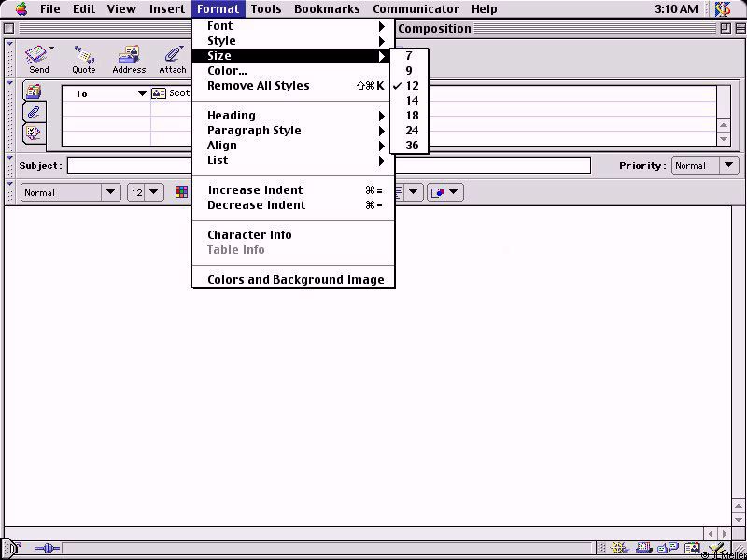Collapse the formatting toolbar with its triangle
747x560 pixels.
point(9,184)
